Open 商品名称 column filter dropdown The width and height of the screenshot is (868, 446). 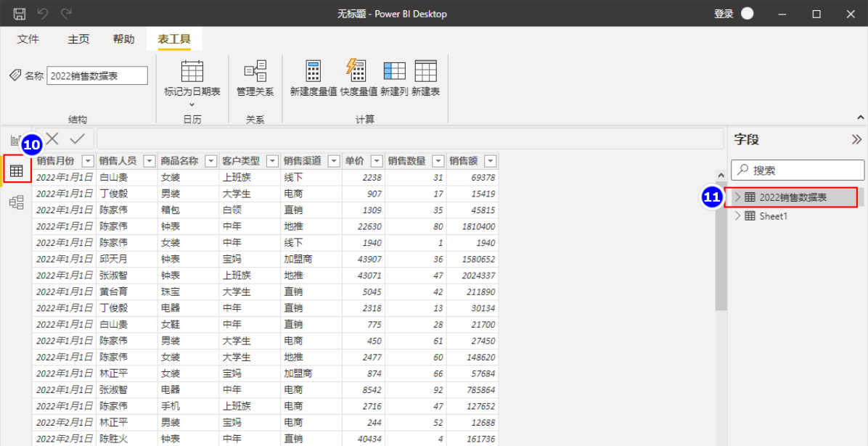(211, 161)
